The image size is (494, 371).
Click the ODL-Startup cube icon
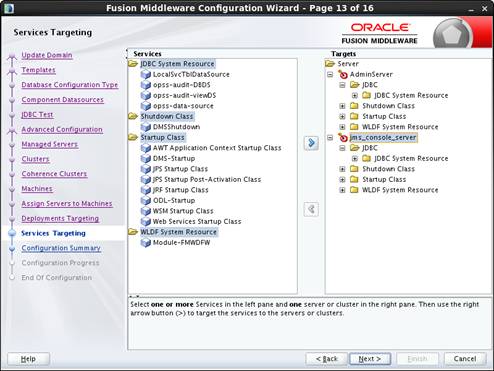[x=146, y=200]
